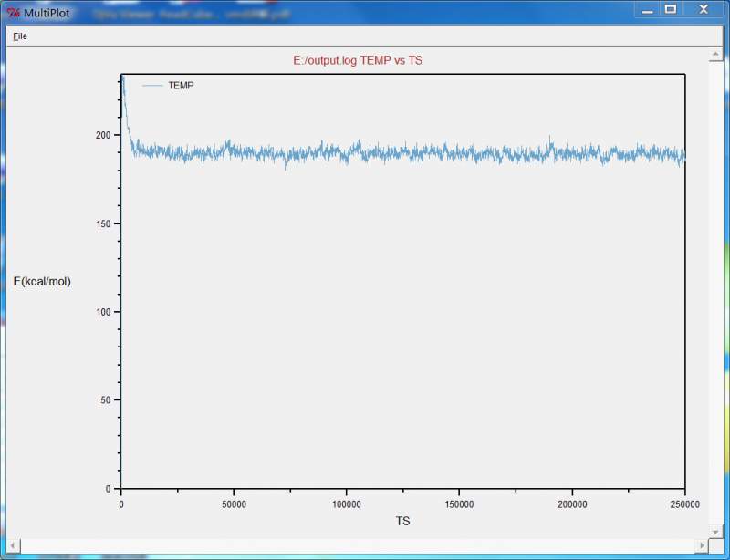The image size is (730, 560).
Task: Click the MultiPlot window title text
Action: [x=47, y=13]
